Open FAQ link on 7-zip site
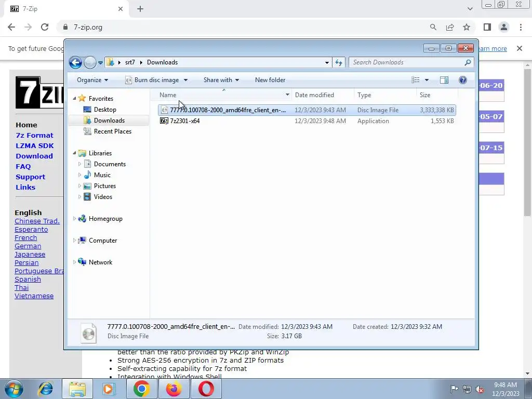Screen dimensions: 532x399 click(23, 167)
